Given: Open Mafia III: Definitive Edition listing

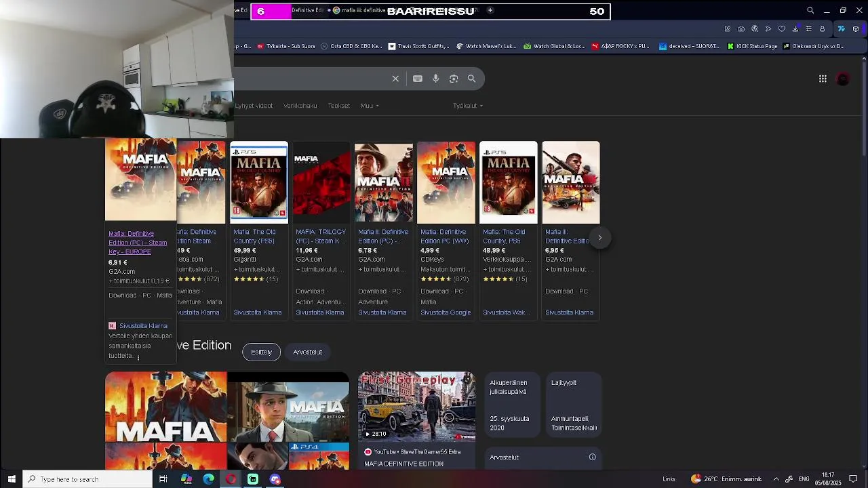Looking at the screenshot, I should [x=567, y=236].
